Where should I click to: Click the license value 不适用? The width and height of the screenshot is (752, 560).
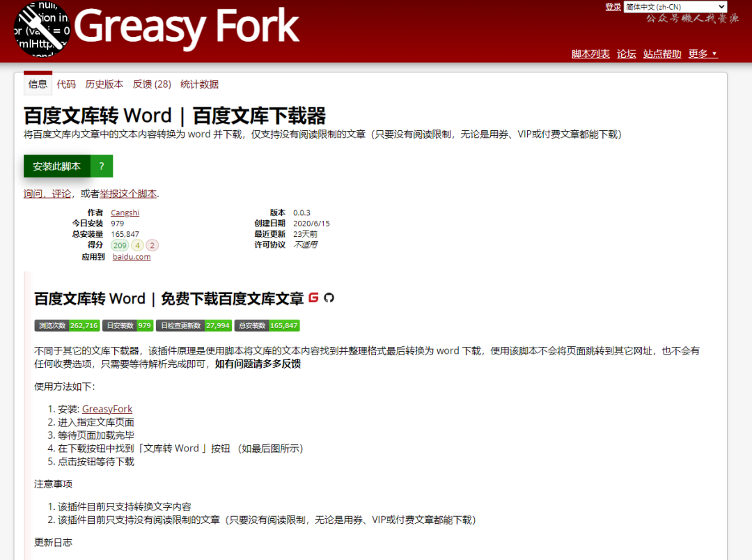(x=305, y=244)
